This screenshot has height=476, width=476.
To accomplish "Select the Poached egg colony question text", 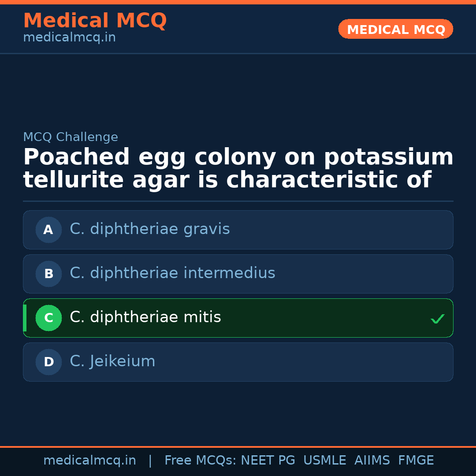I will tap(238, 169).
